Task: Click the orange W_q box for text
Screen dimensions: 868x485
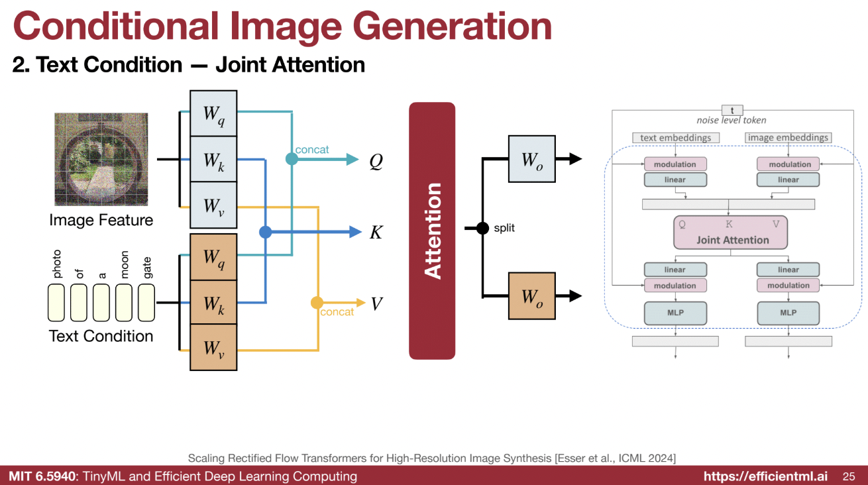Action: click(x=213, y=256)
